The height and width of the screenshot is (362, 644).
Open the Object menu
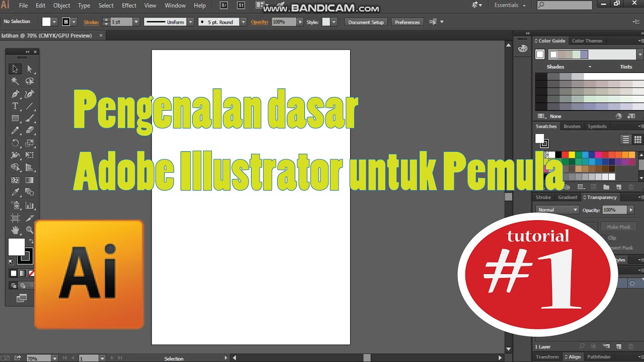coord(62,6)
